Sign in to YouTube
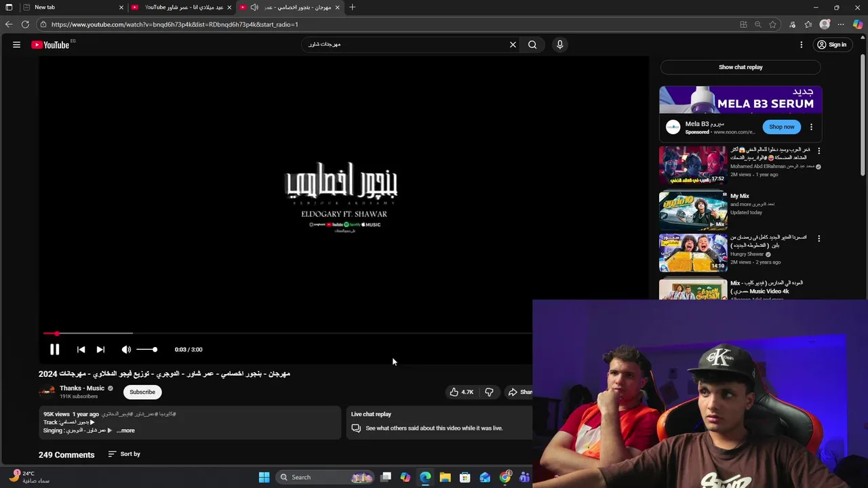Viewport: 868px width, 488px height. [x=832, y=45]
